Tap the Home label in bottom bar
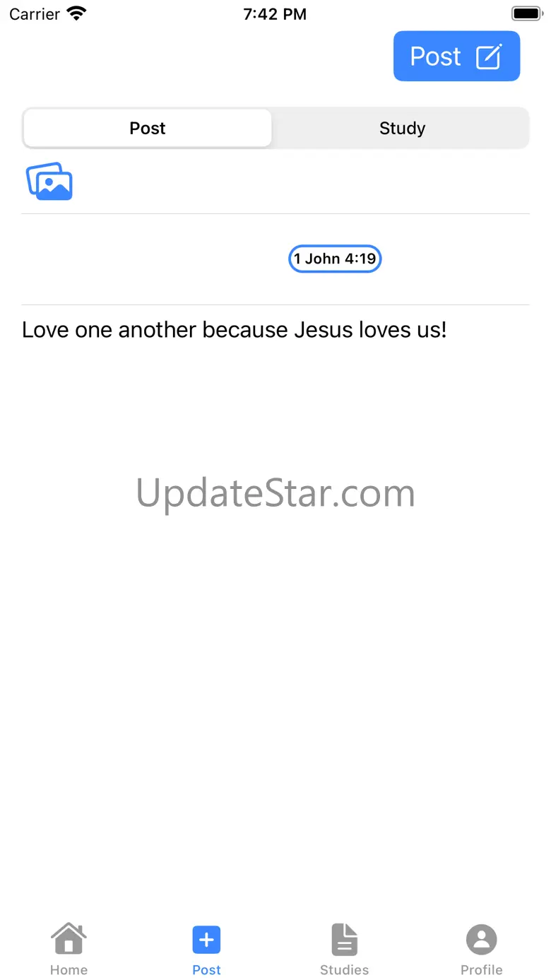This screenshot has height=980, width=551. coord(69,969)
